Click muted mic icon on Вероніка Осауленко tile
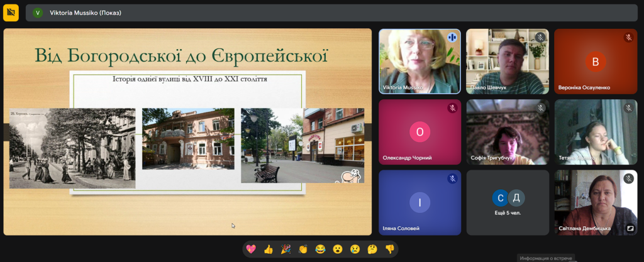The width and height of the screenshot is (644, 262). [628, 38]
